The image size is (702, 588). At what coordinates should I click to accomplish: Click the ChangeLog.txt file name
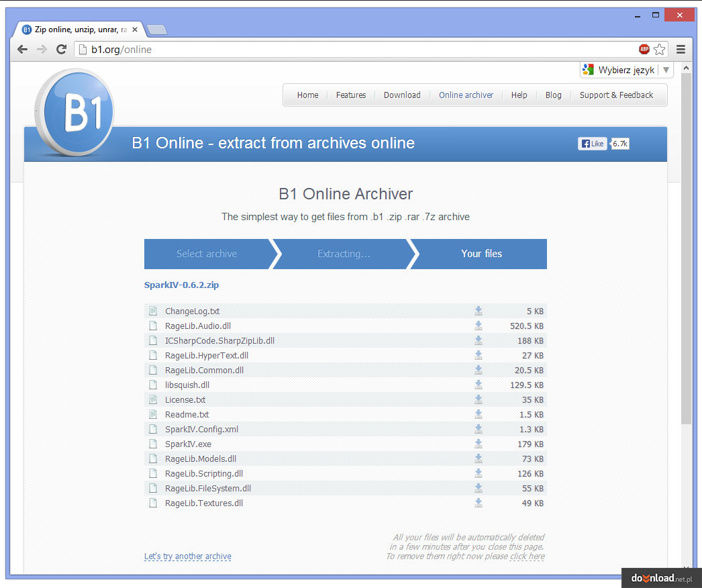point(192,311)
